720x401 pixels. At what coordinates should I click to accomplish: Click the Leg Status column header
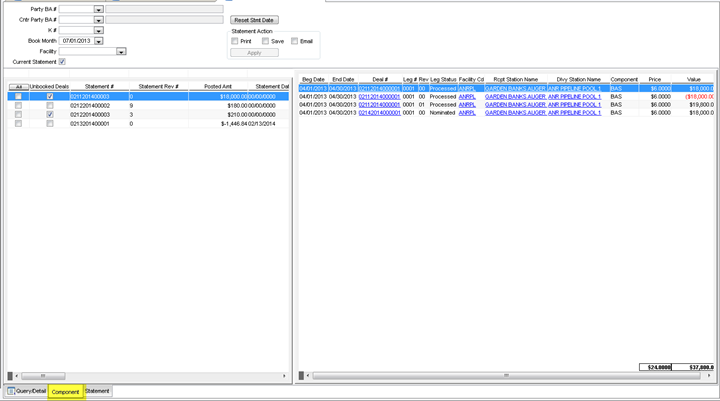tap(443, 79)
